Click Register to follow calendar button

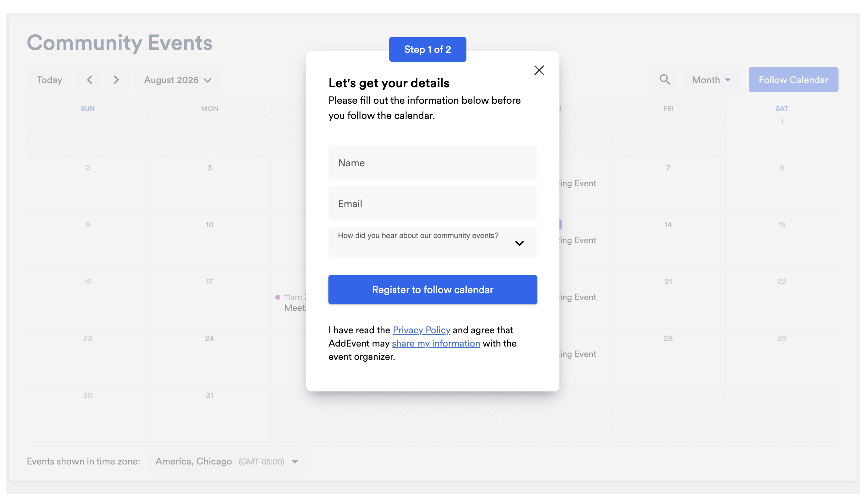click(x=433, y=290)
